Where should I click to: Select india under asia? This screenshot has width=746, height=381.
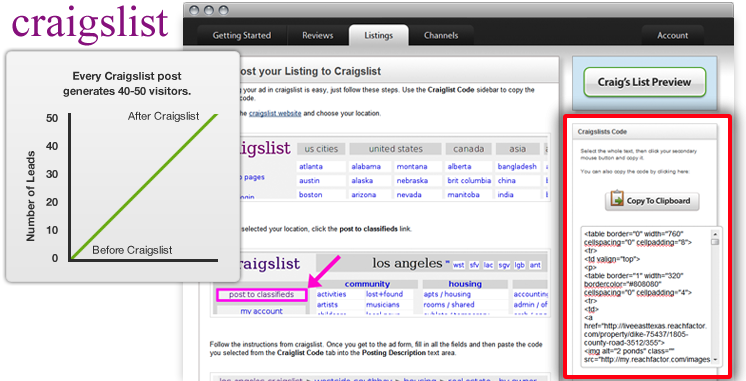(506, 195)
